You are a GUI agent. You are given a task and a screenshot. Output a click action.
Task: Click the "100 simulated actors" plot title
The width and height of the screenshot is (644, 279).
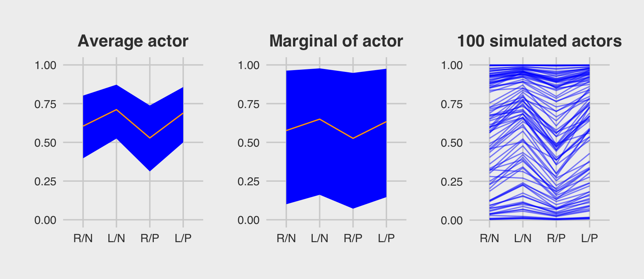pos(539,41)
